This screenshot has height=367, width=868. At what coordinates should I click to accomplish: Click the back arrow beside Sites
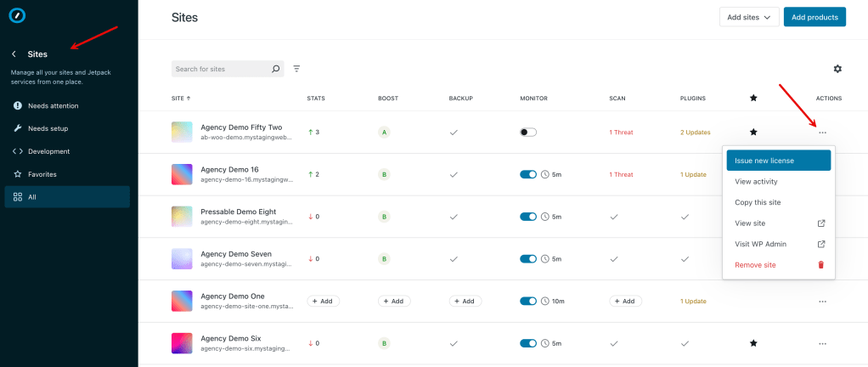click(14, 54)
